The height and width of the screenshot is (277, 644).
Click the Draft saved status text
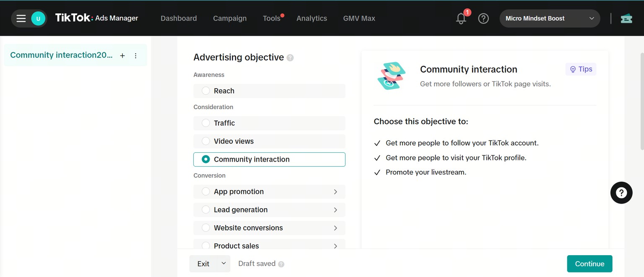coord(257,264)
